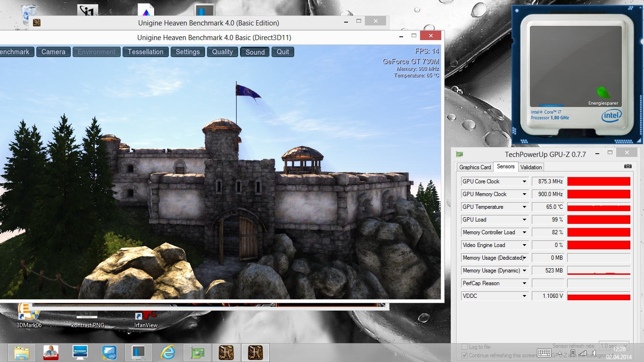Open the touch keyboard from the taskbar
Screen dimensions: 644x362
(545, 353)
